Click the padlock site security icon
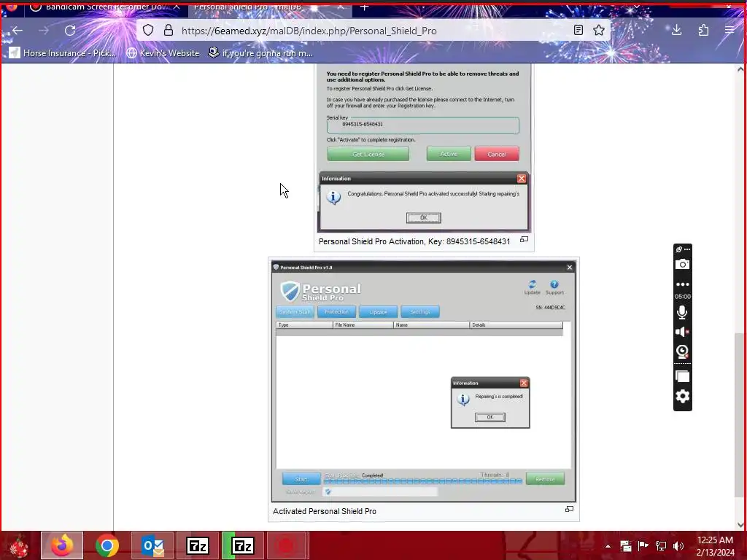 169,31
